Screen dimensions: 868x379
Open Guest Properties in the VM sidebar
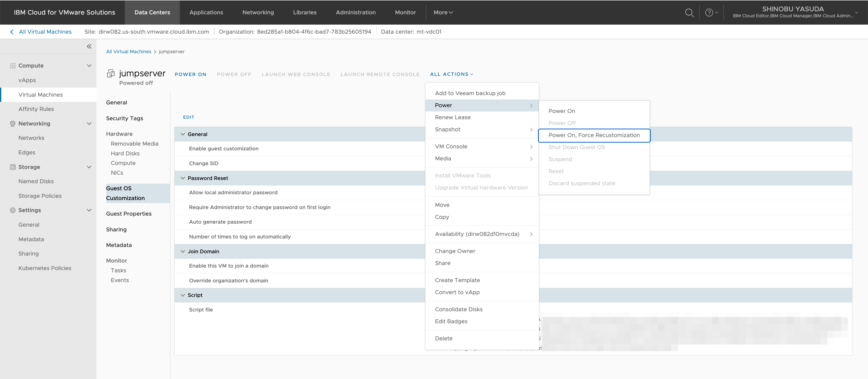(x=128, y=214)
